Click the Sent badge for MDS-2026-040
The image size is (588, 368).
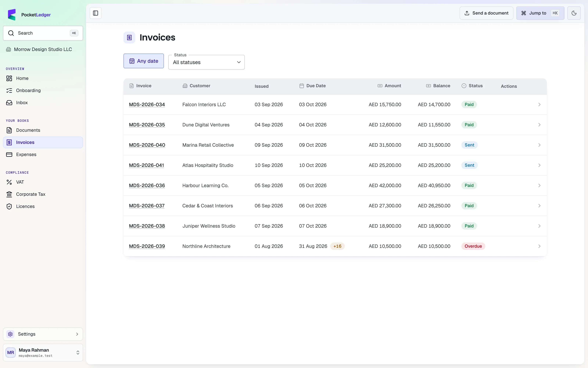[x=469, y=145]
